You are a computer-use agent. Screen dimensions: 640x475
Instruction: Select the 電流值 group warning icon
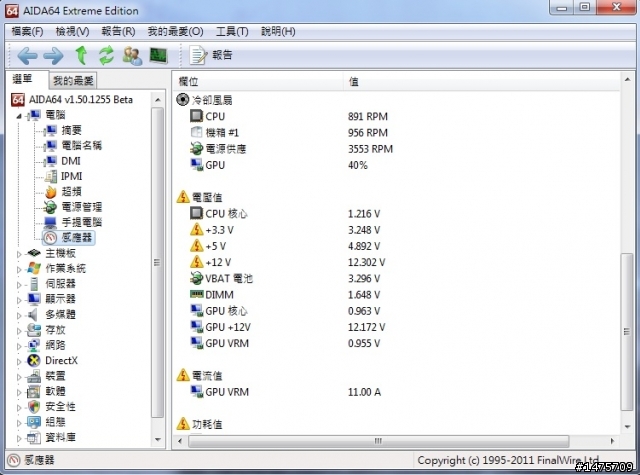183,375
